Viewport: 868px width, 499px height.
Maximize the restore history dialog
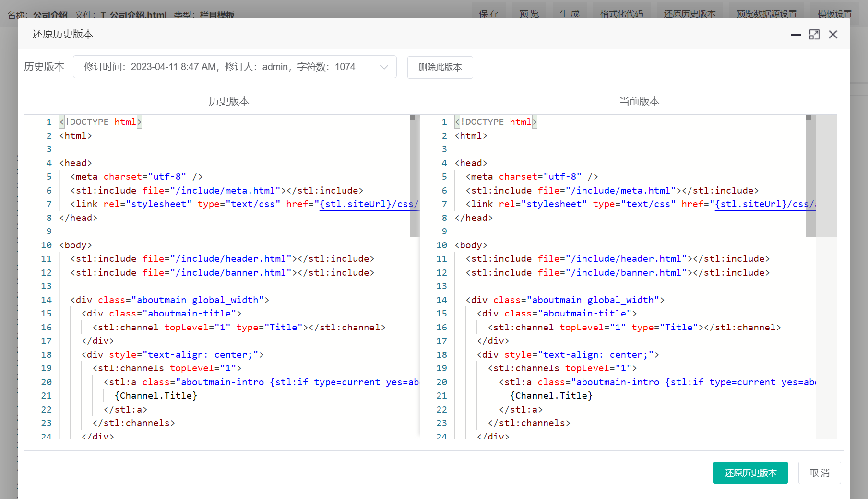[814, 35]
